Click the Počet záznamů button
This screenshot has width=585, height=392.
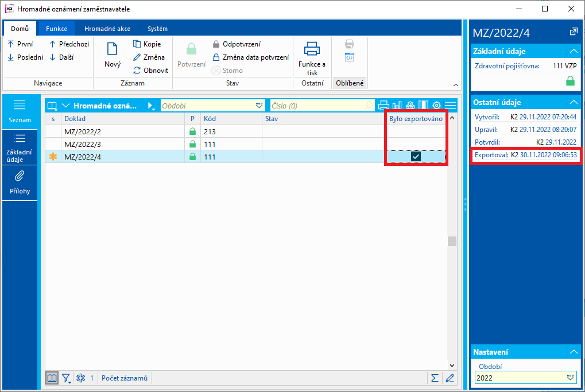coord(124,378)
